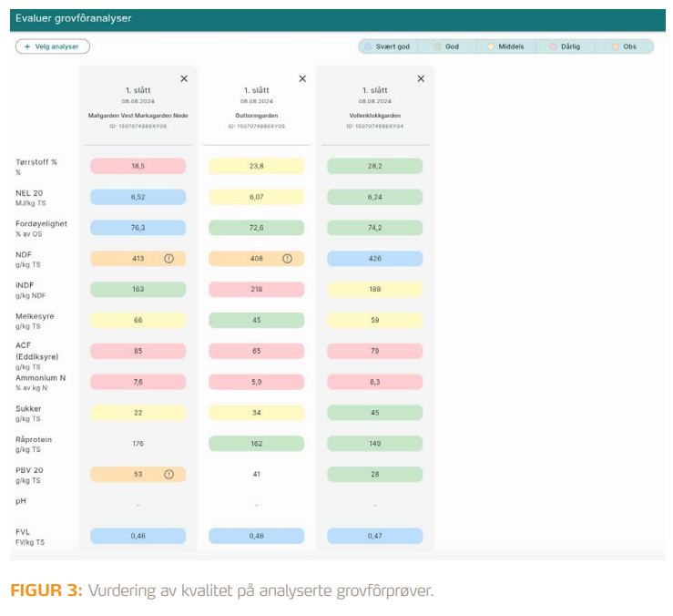This screenshot has width=673, height=616.
Task: Click the ACF Eddiksyre value 79
Action: pos(375,351)
